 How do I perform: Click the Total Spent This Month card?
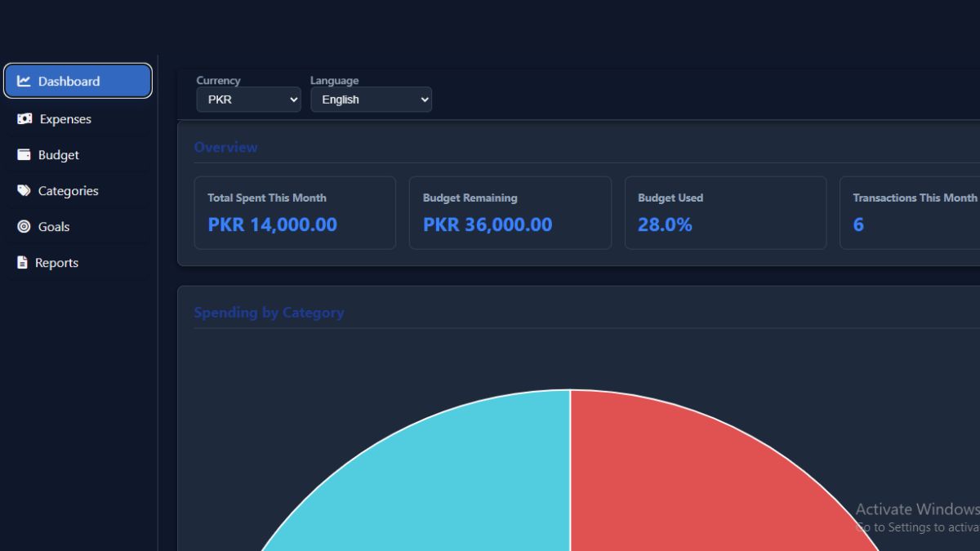tap(295, 212)
